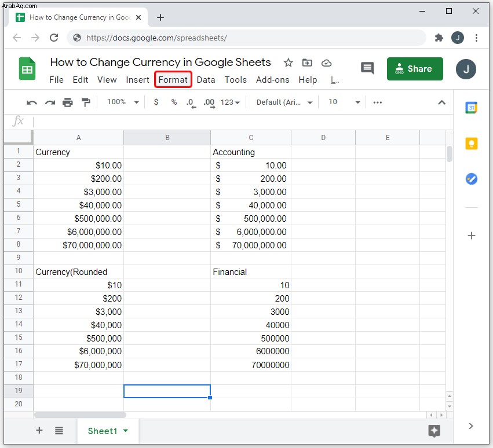Star the spreadsheet
Image resolution: width=493 pixels, height=448 pixels.
[288, 63]
